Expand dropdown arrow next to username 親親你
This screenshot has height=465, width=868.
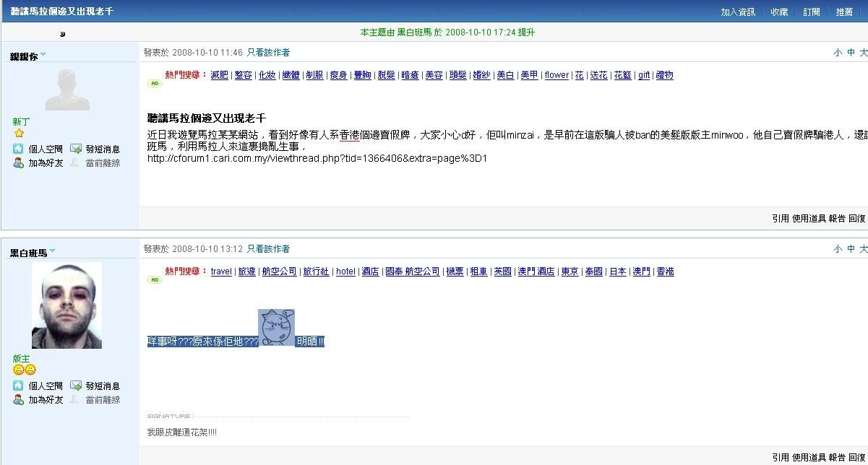43,55
